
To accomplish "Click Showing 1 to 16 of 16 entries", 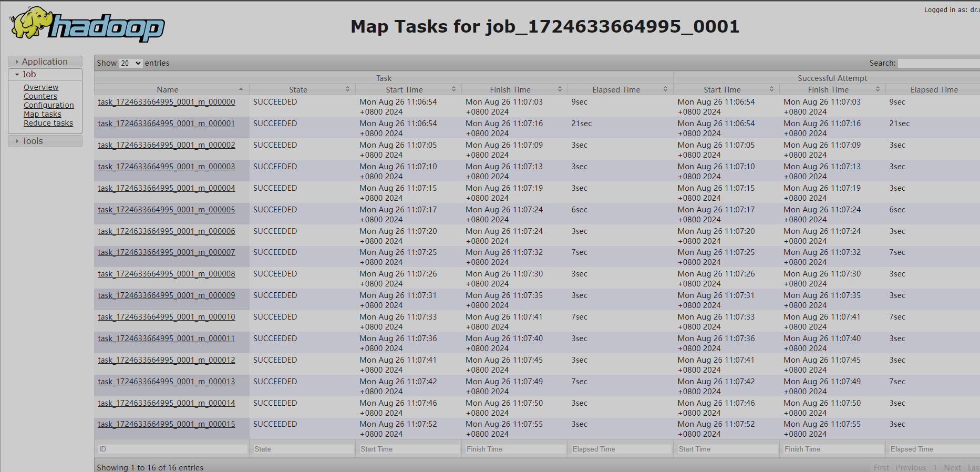I will click(150, 467).
